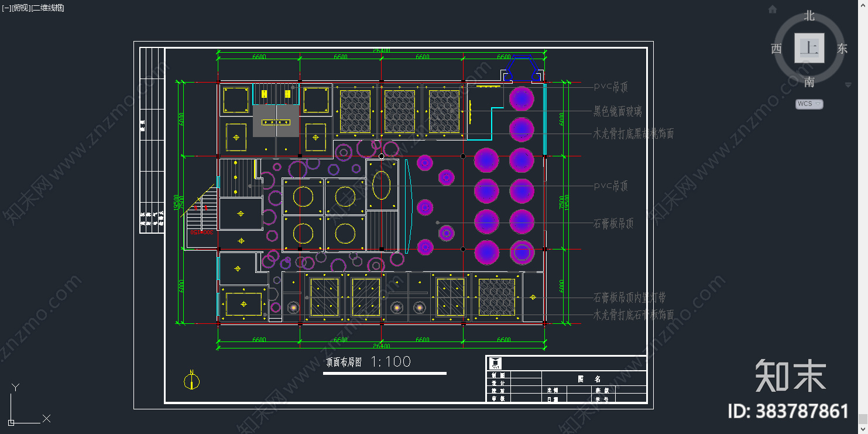Select the UCS X-Y axis icon
868x434 pixels.
(28, 404)
